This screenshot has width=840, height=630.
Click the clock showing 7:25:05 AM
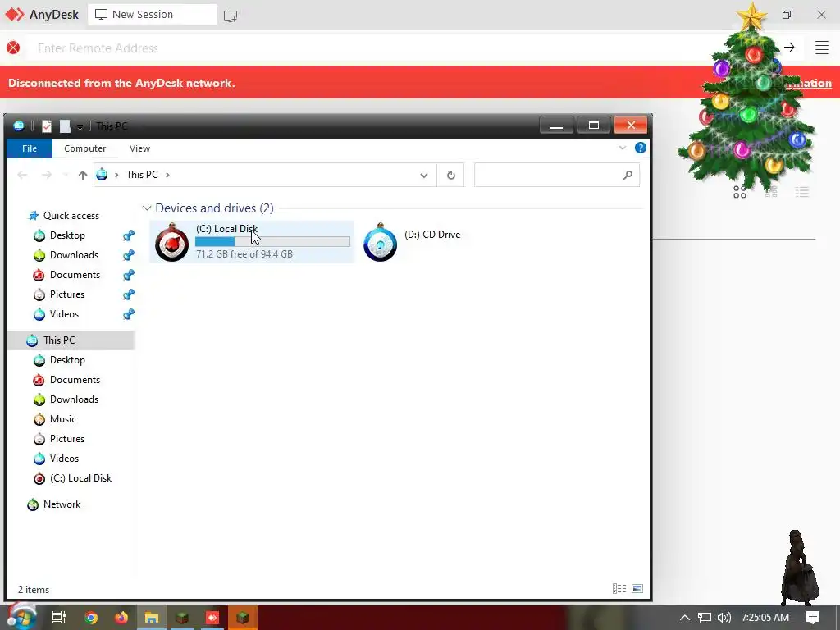(765, 618)
